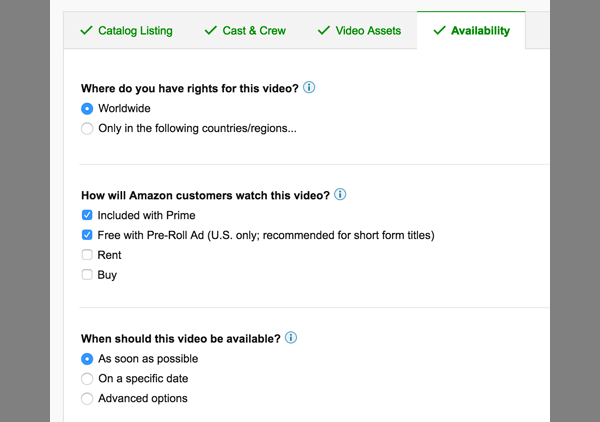Click the Availability tab checkmark icon

click(x=439, y=30)
